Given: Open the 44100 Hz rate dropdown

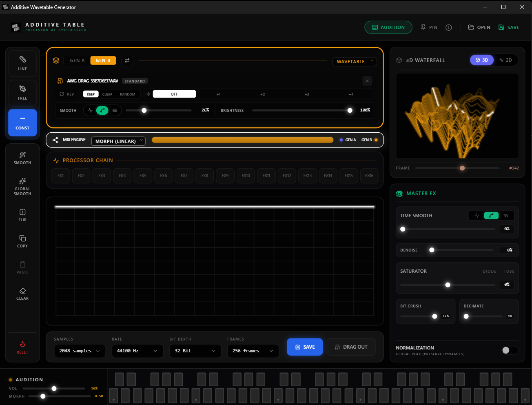Looking at the screenshot, I should (x=137, y=351).
